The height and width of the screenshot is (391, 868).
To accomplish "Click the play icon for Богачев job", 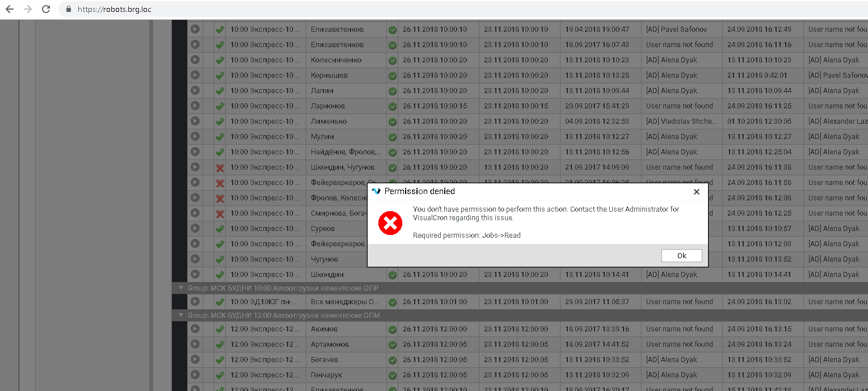I will [x=195, y=359].
